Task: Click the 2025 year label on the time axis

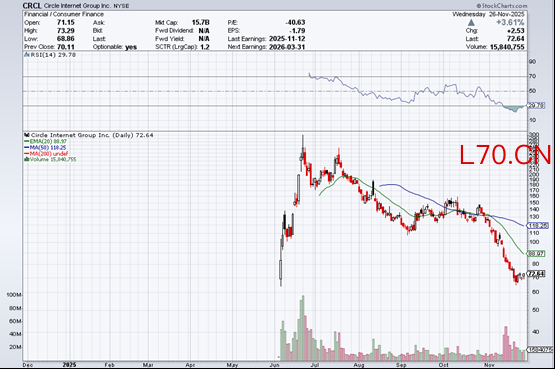Action: (x=69, y=364)
